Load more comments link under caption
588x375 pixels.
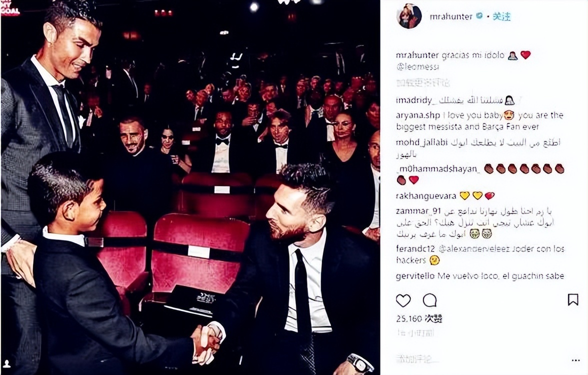pos(422,83)
